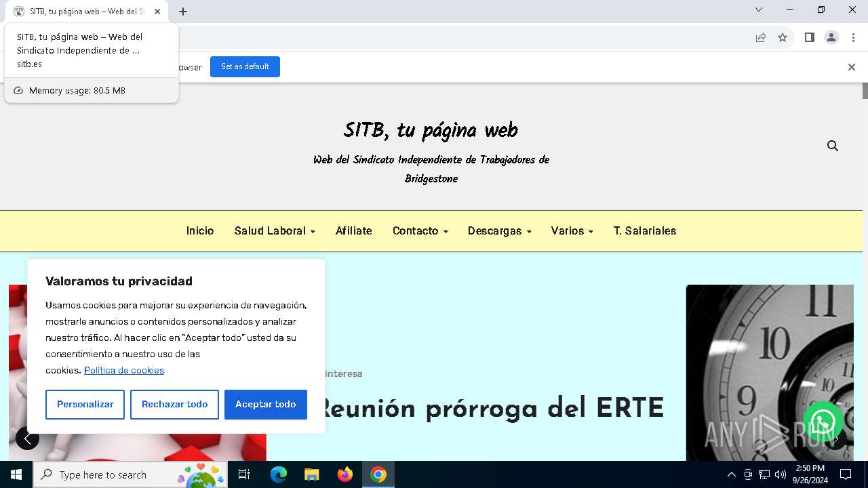Screen dimensions: 868x488
Task: Click the Chrome new tab plus button
Action: click(183, 12)
